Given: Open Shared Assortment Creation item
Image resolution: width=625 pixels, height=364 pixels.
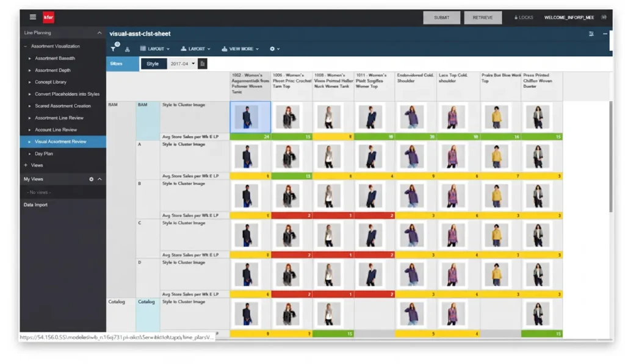Looking at the screenshot, I should (x=63, y=106).
